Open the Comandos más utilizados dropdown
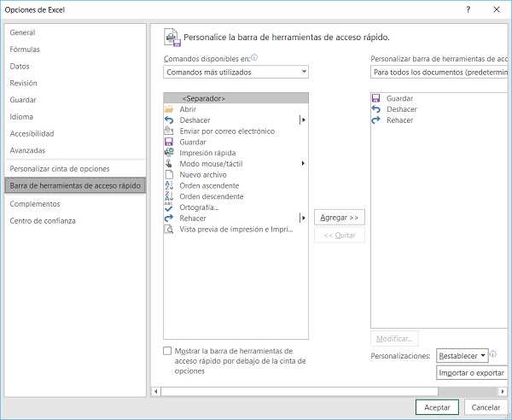Screen dimensions: 512x420 pos(236,72)
